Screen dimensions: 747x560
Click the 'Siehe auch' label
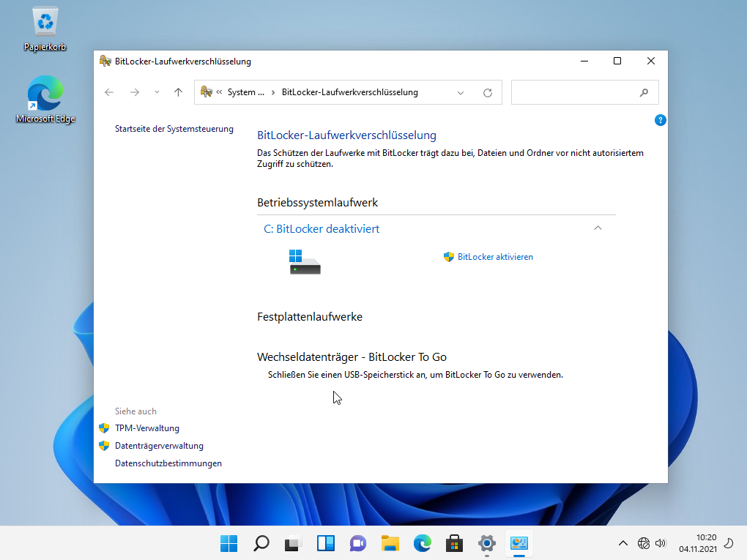tap(135, 411)
